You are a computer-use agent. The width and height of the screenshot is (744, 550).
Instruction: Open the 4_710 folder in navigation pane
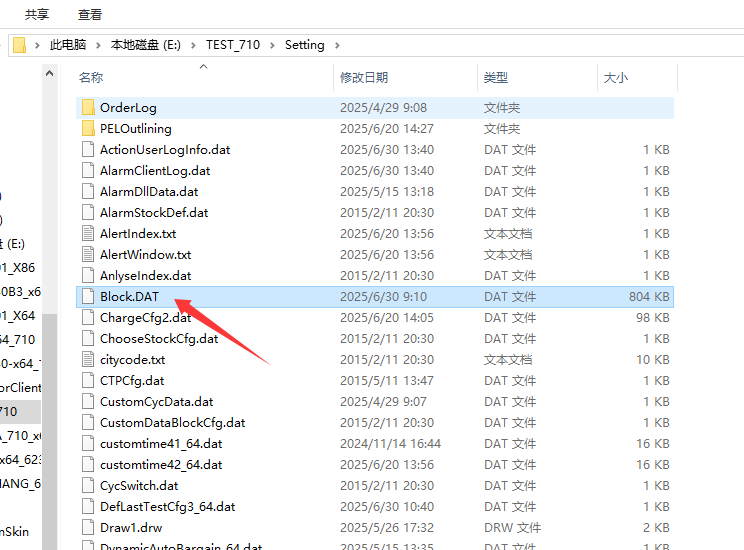(x=18, y=340)
